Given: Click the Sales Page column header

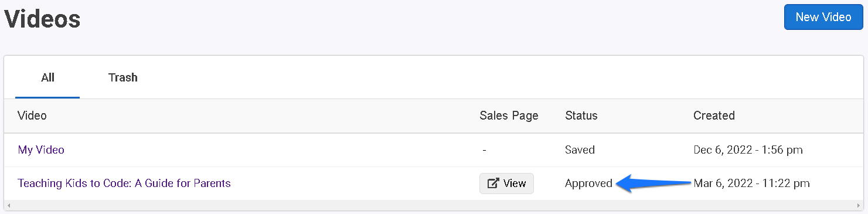Looking at the screenshot, I should (509, 116).
